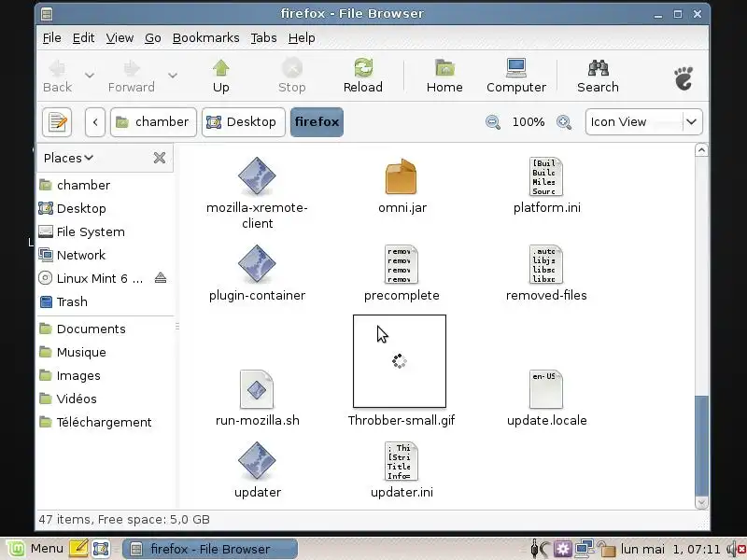Select the platform.ini file icon
Image resolution: width=747 pixels, height=560 pixels.
click(546, 176)
